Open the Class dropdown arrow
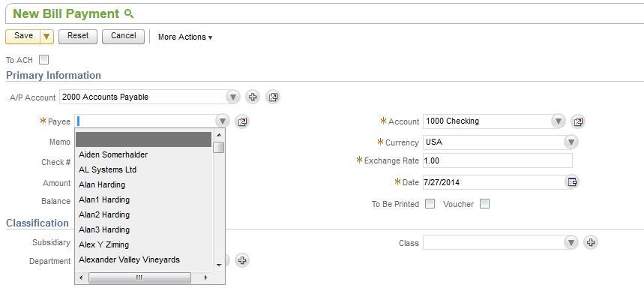Image resolution: width=644 pixels, height=288 pixels. tap(571, 242)
